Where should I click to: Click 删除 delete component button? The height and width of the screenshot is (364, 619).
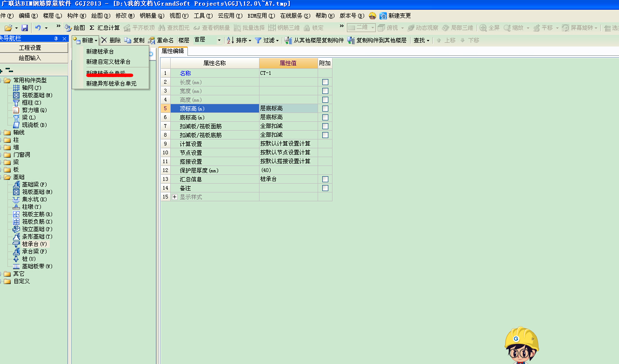click(111, 40)
